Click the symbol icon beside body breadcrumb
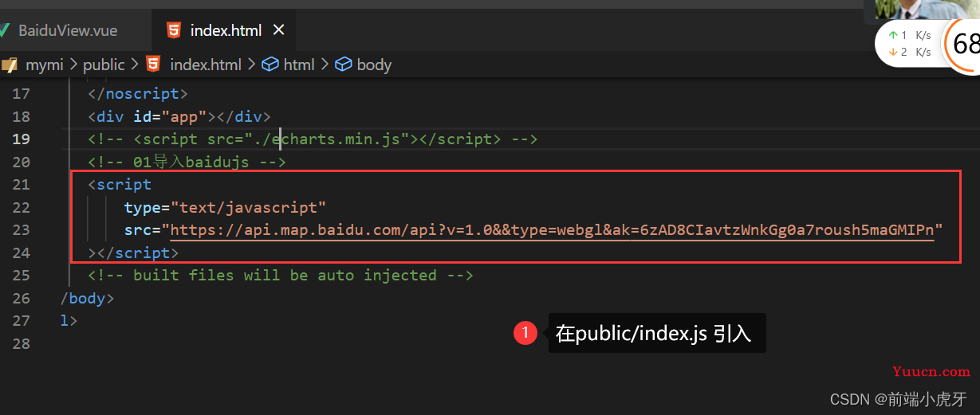 344,65
